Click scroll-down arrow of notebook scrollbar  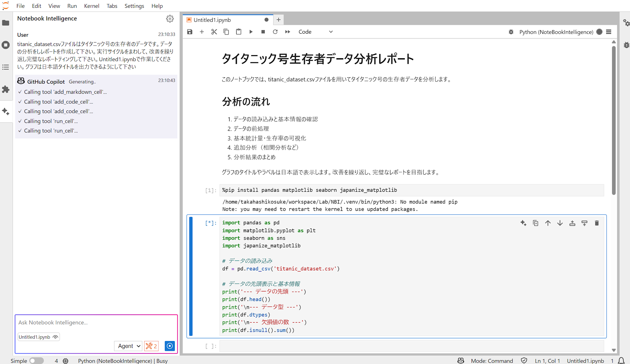[x=614, y=350]
